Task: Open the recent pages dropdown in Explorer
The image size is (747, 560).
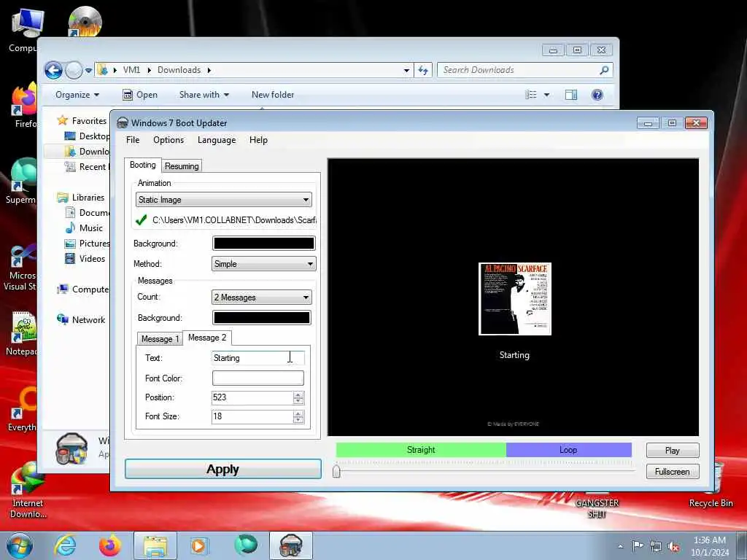Action: (88, 71)
